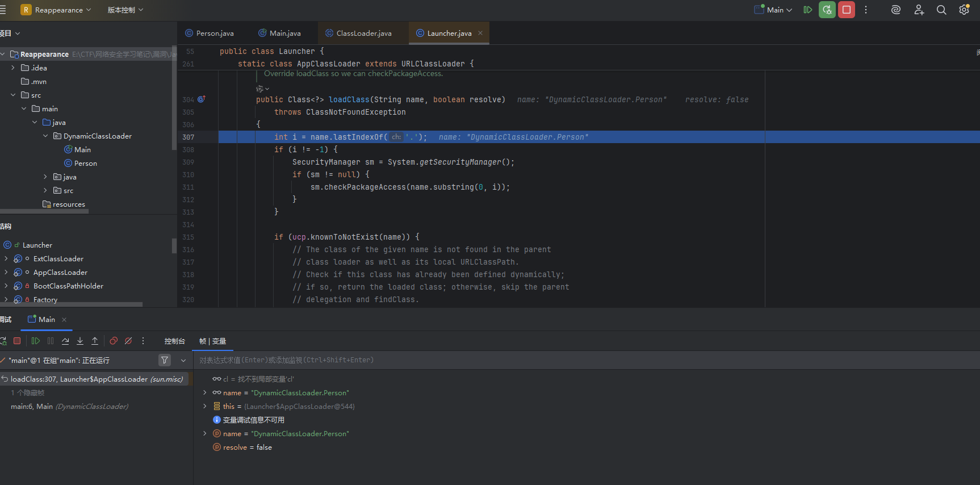Resume program in debug toolbar

click(x=36, y=341)
